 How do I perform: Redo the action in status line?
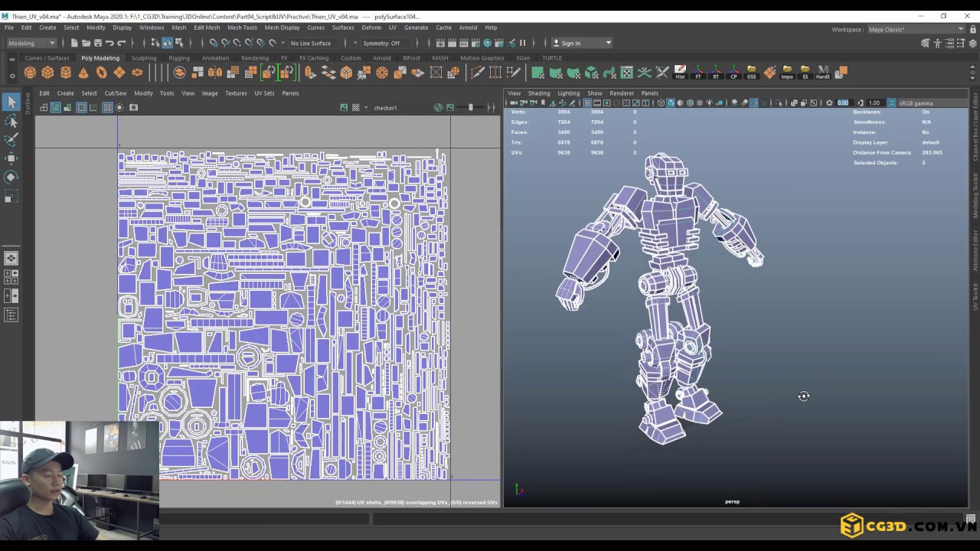coord(121,43)
